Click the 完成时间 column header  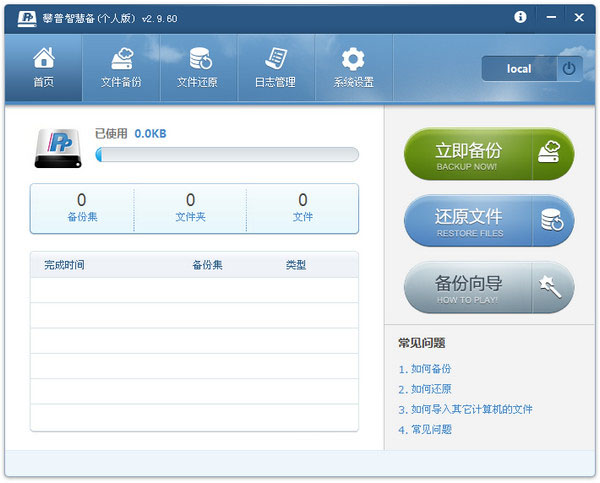(x=64, y=265)
